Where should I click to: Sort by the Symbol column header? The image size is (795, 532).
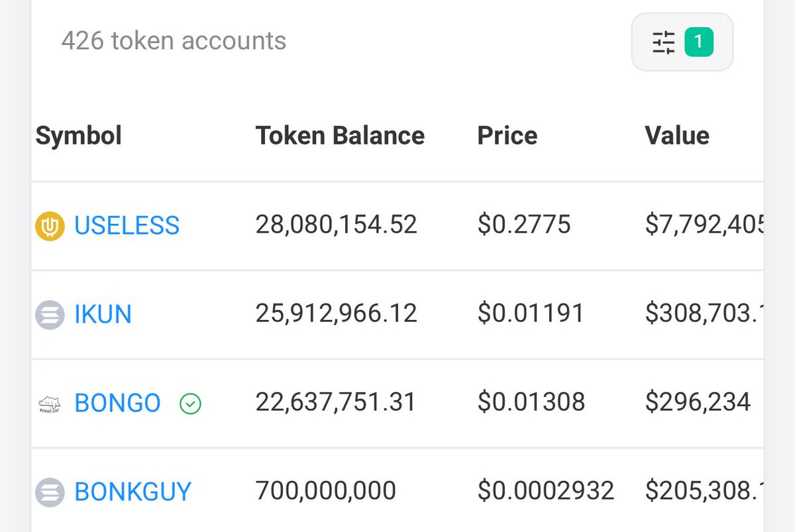click(x=79, y=136)
